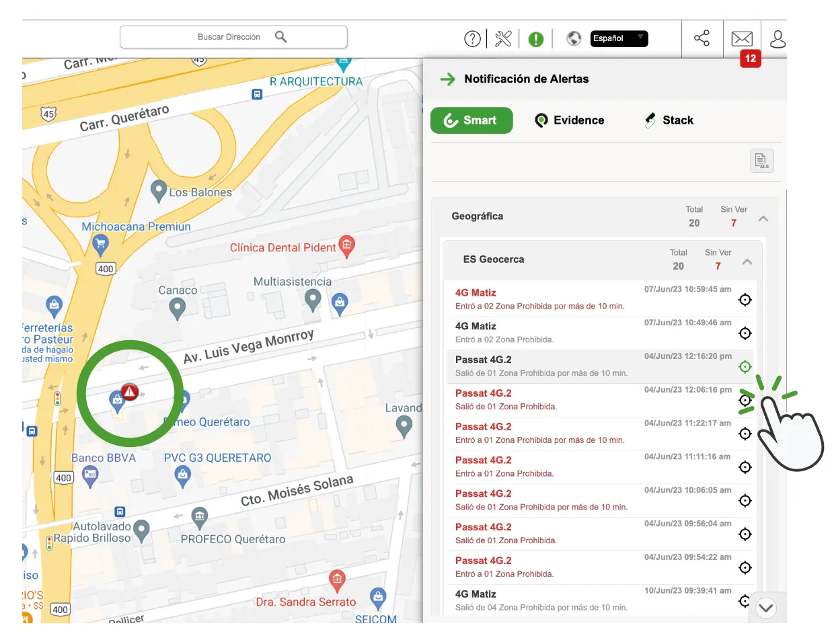Viewport: 834px width, 644px height.
Task: Locate Passat 4G.2 alert from 12:16:20 pm
Action: pos(745,367)
